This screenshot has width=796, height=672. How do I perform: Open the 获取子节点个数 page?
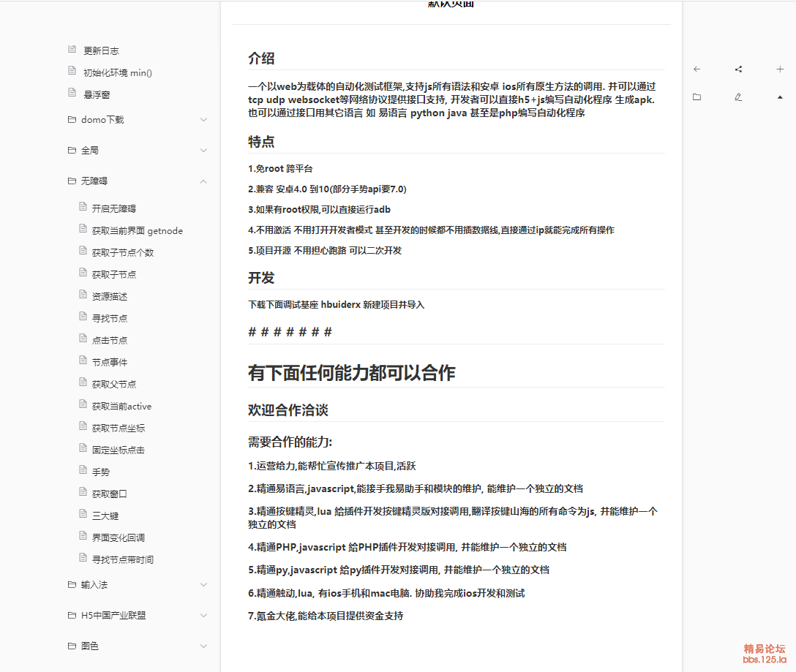[123, 253]
